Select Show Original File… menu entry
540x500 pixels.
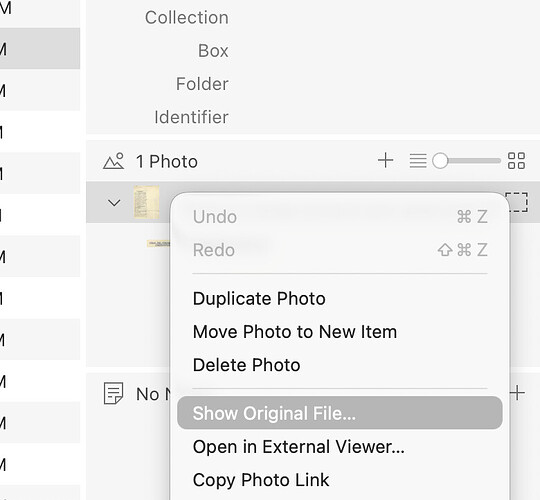coord(340,413)
